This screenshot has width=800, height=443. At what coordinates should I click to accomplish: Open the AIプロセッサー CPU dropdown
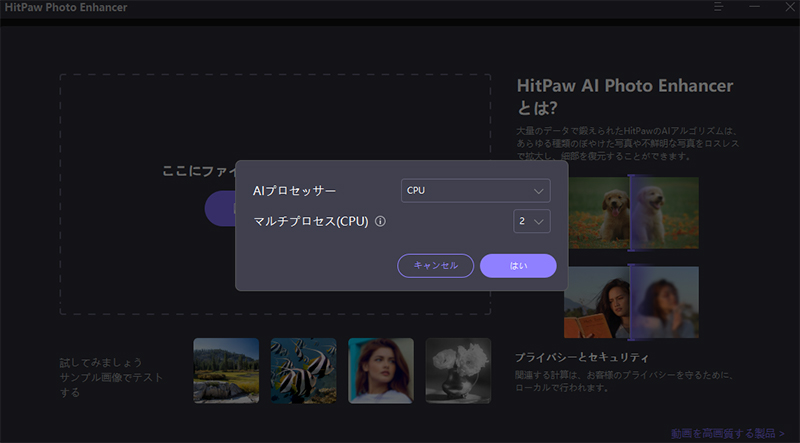[476, 190]
